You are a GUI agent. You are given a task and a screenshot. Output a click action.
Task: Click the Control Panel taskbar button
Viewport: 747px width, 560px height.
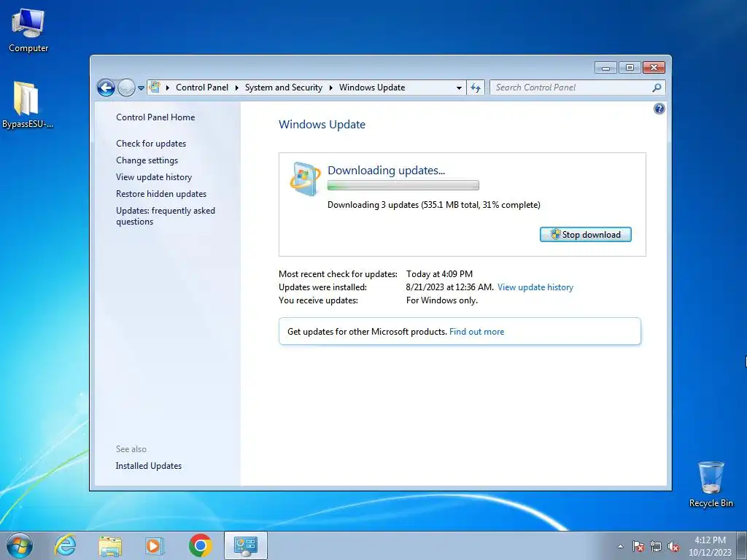point(245,545)
